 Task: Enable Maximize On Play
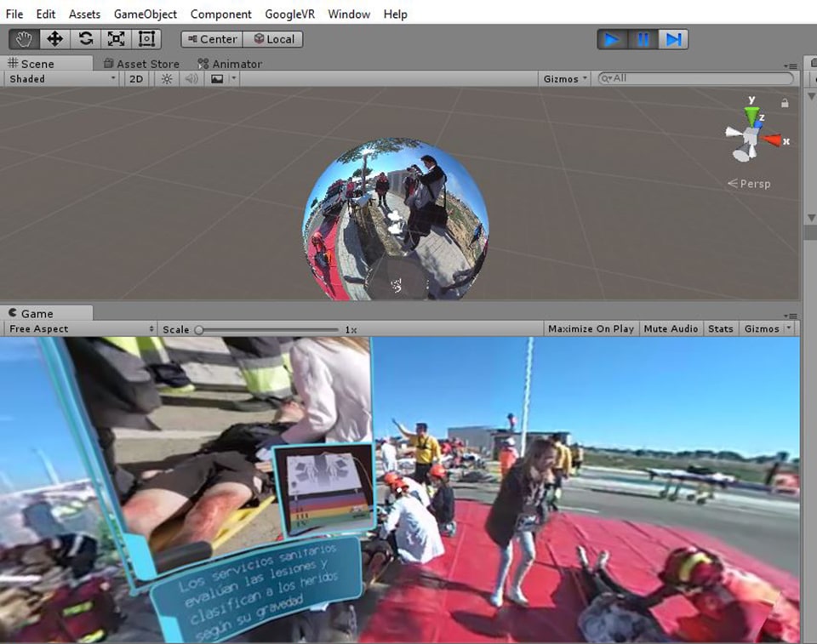point(590,328)
